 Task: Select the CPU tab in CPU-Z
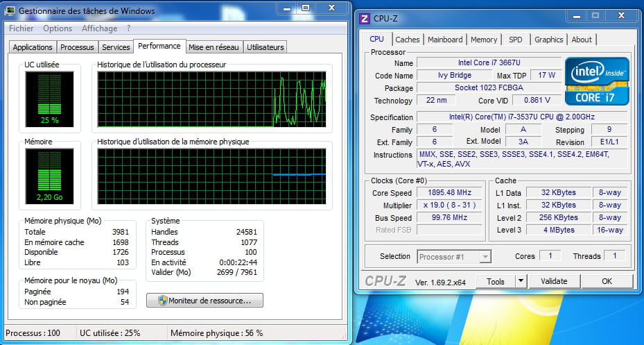[x=376, y=39]
